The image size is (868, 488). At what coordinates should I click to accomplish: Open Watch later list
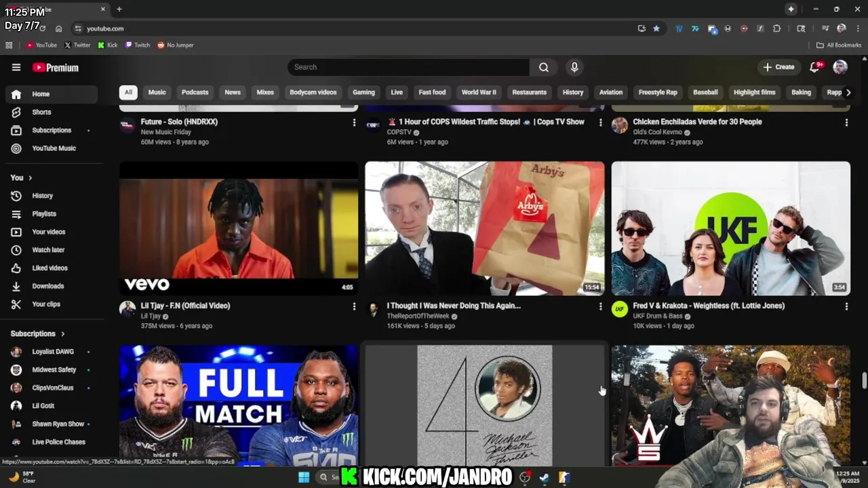click(x=51, y=250)
